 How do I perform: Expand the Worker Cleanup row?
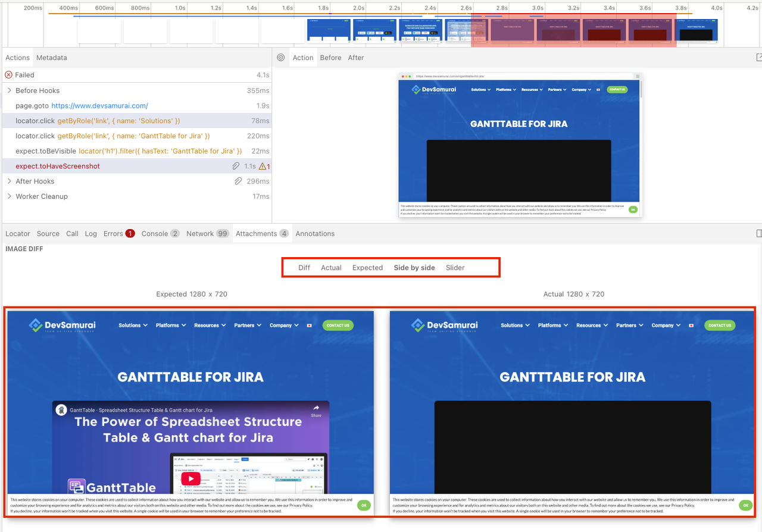(x=10, y=196)
